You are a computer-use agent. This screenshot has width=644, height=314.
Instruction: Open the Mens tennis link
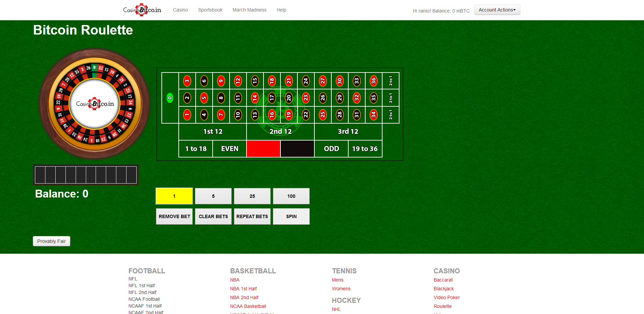pyautogui.click(x=338, y=280)
